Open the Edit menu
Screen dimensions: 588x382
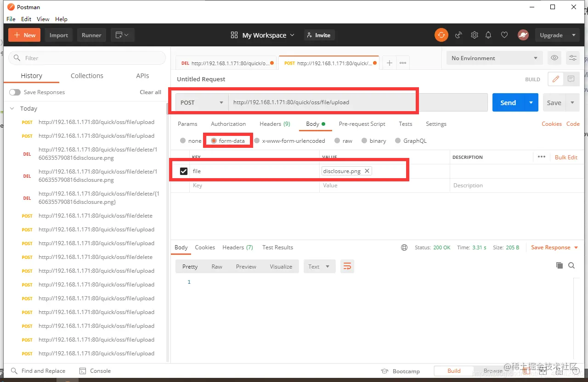[x=26, y=19]
